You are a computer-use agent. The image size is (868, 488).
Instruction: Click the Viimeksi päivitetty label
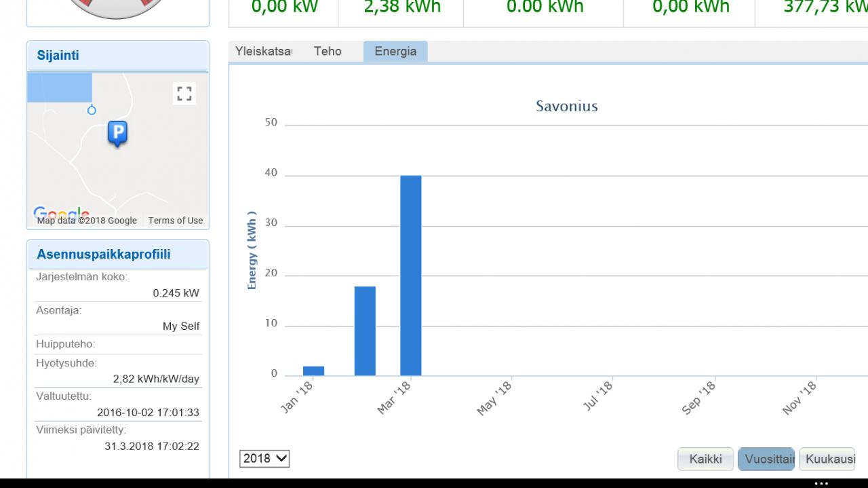pos(81,430)
